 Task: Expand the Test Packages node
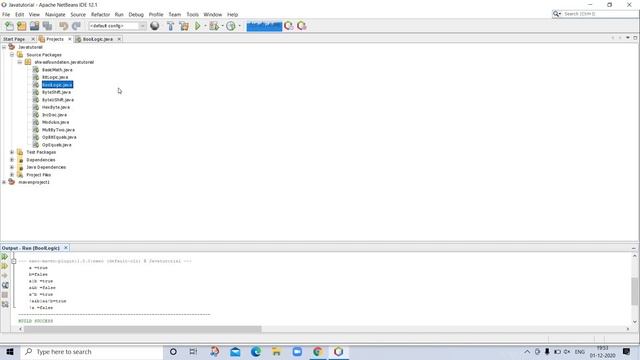click(x=12, y=152)
